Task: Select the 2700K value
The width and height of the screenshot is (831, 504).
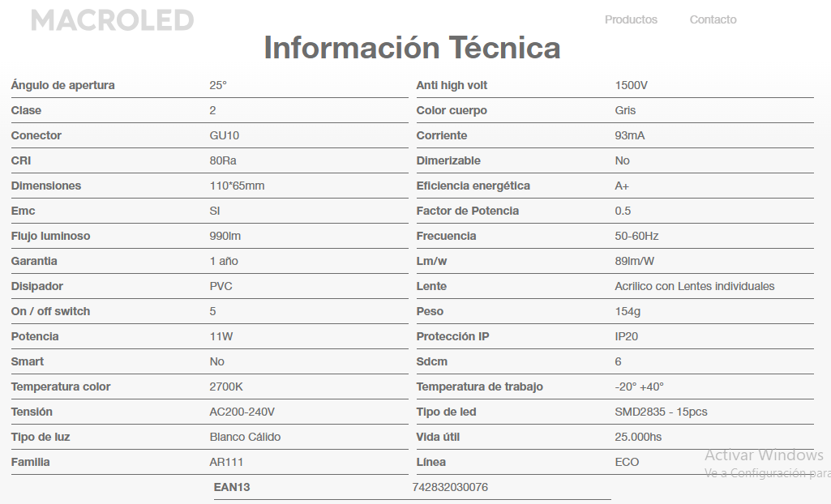Action: click(226, 387)
